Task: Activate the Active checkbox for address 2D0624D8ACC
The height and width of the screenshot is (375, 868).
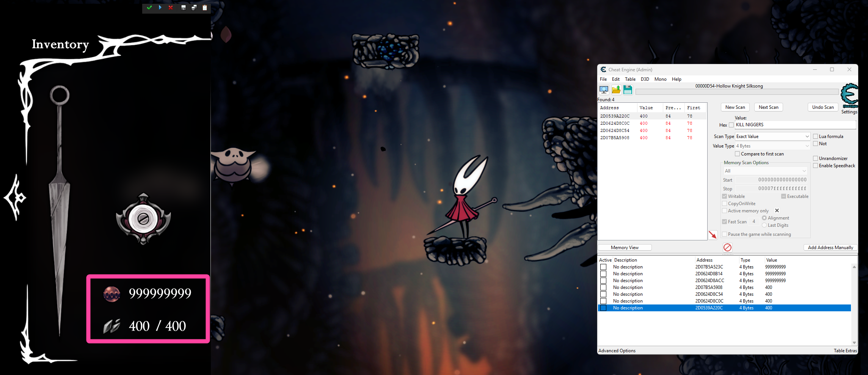Action: [603, 281]
